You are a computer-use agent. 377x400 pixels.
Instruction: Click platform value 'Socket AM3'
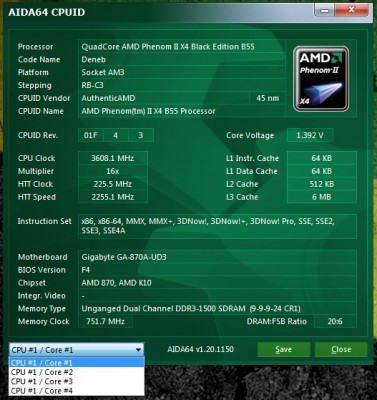point(103,72)
